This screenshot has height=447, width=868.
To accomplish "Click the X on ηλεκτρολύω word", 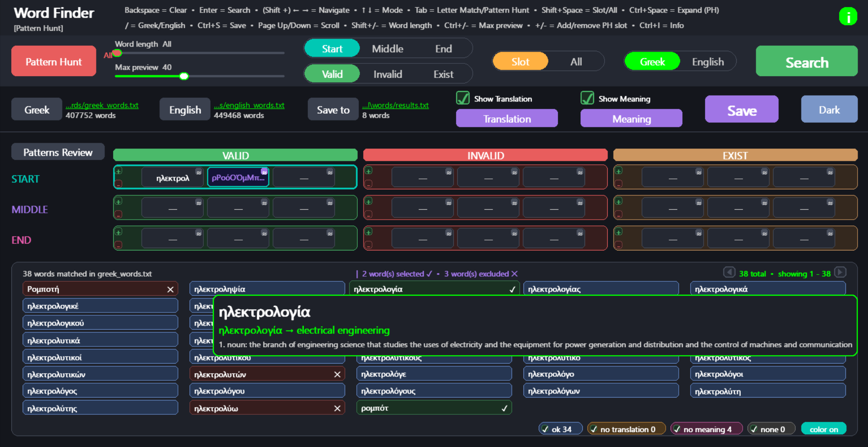I will point(337,409).
